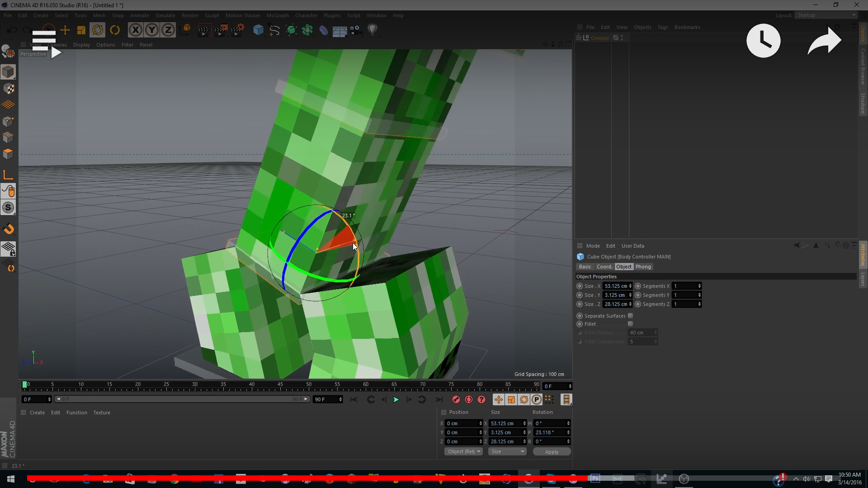Viewport: 868px width, 488px height.
Task: Open the MoGraph menu
Action: 278,15
